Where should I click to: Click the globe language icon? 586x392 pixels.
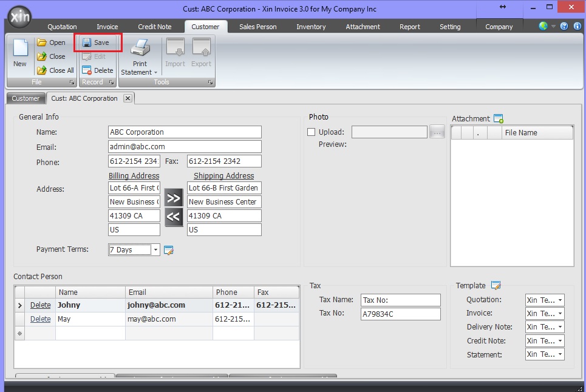click(543, 26)
